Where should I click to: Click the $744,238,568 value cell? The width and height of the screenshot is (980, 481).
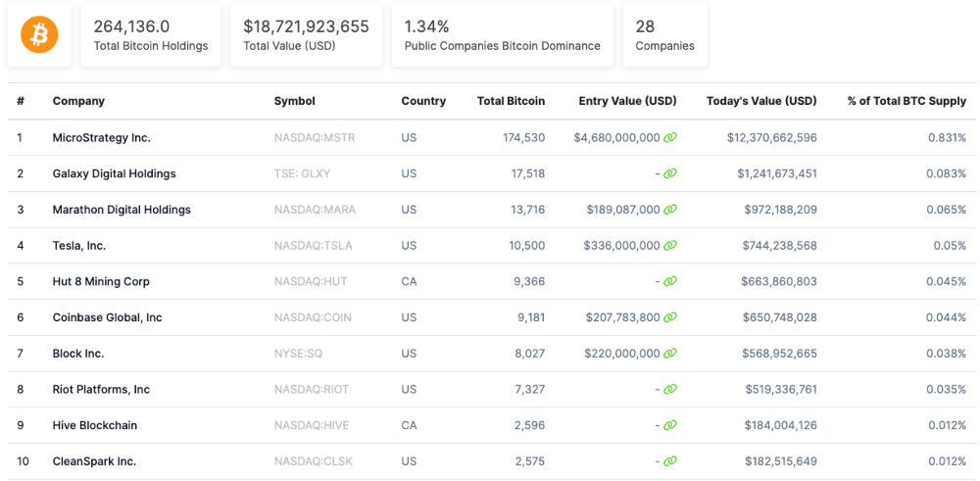(x=779, y=246)
